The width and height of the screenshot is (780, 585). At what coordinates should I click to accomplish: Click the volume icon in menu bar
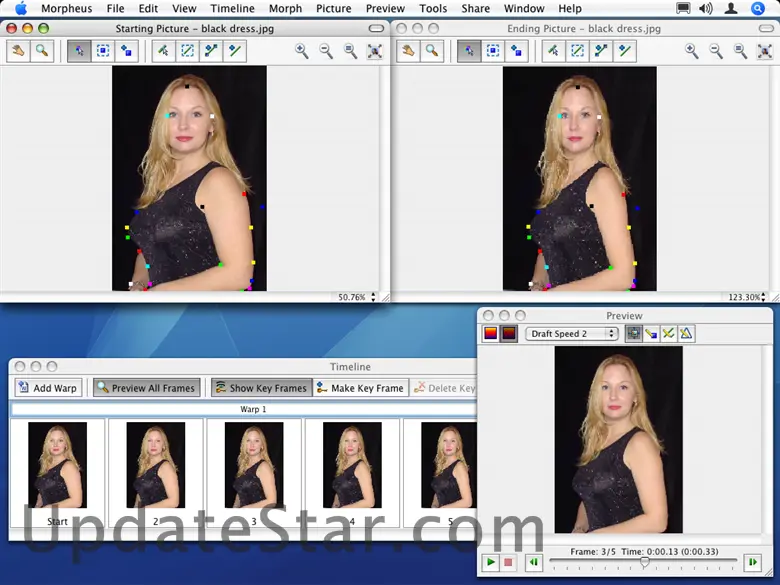[705, 8]
